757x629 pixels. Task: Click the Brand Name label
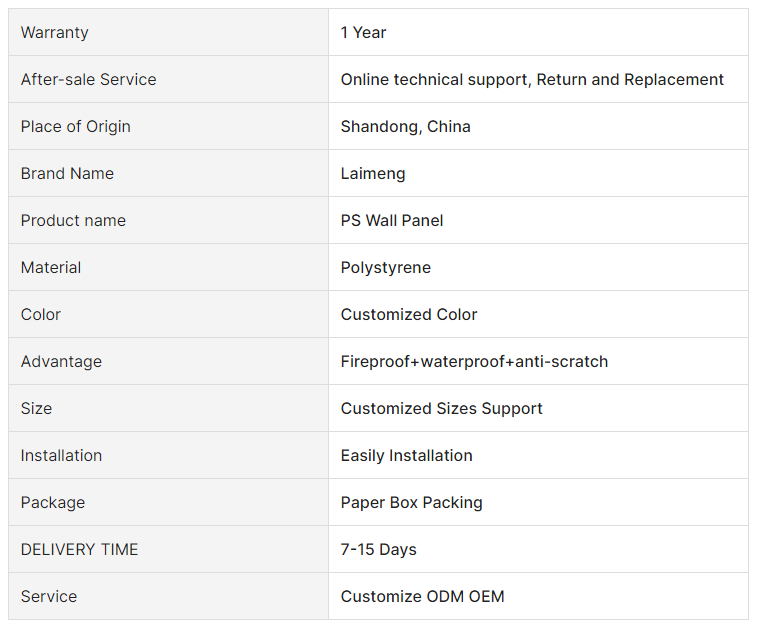point(67,174)
